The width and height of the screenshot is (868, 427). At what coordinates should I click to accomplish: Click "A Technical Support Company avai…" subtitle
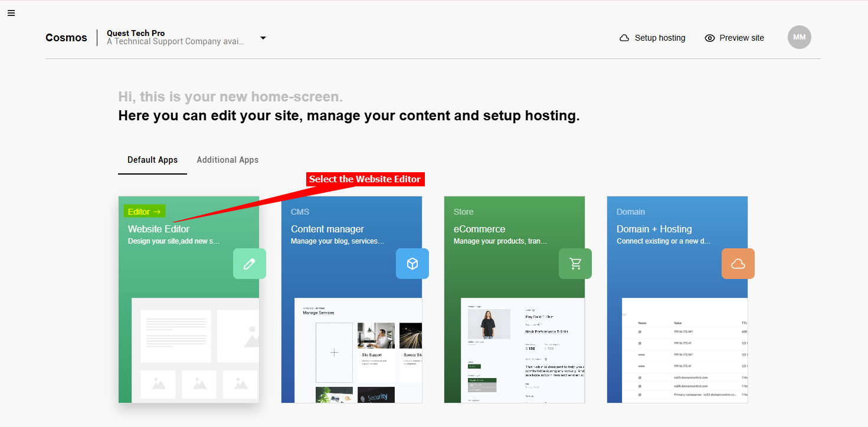(x=175, y=42)
